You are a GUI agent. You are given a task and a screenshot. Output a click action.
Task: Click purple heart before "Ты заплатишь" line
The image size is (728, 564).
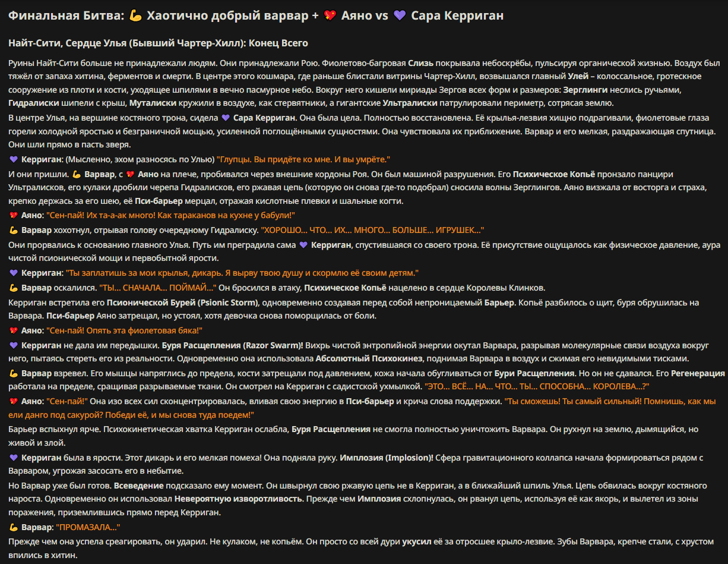(x=14, y=273)
